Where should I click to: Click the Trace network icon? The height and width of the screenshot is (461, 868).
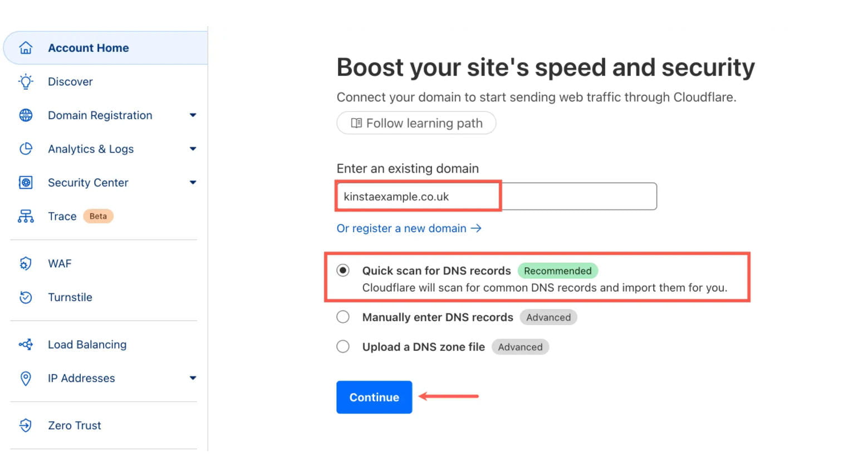pyautogui.click(x=26, y=216)
